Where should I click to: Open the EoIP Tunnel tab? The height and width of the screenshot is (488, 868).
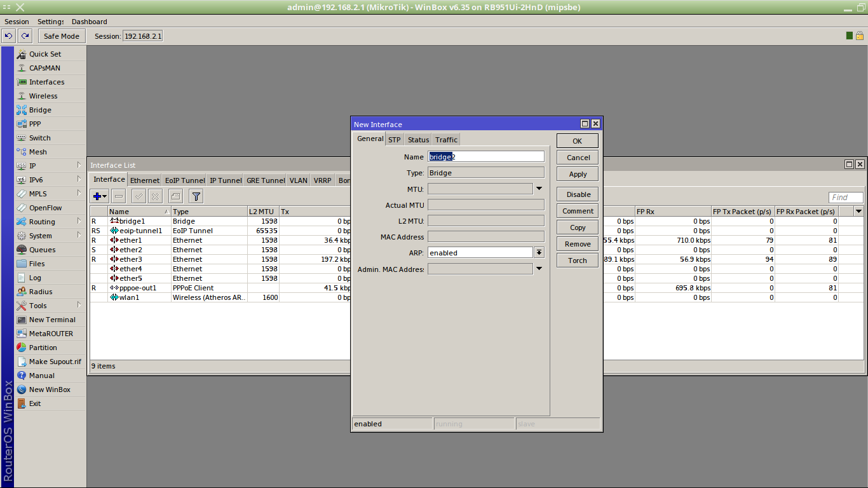[x=185, y=180]
